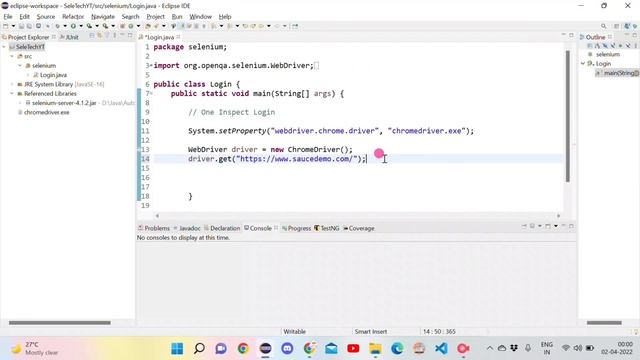This screenshot has height=360, width=640.
Task: Open the Help menu
Action: (x=225, y=17)
